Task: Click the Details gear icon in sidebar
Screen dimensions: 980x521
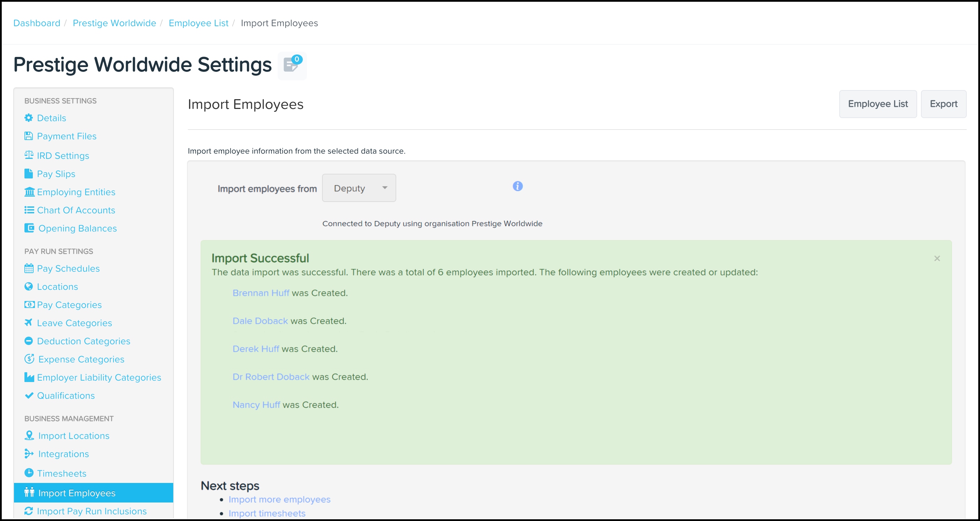Action: pos(29,118)
